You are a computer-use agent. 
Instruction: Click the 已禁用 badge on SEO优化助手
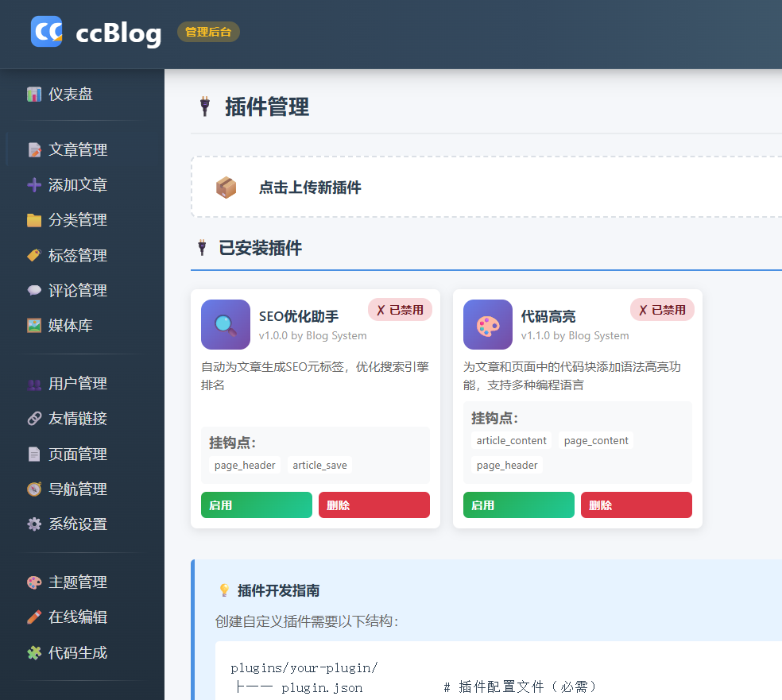400,310
